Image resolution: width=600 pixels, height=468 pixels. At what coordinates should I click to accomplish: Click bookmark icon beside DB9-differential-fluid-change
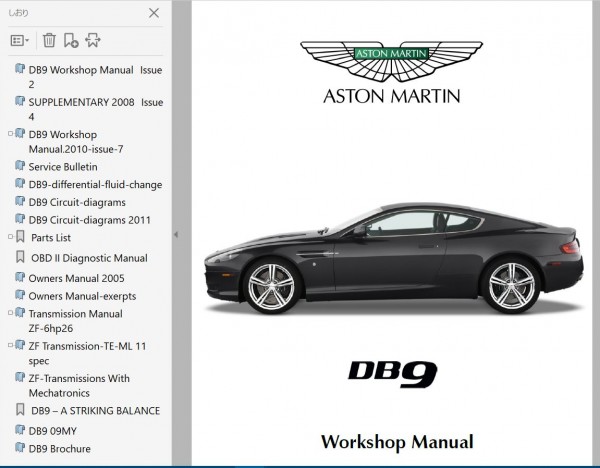[x=20, y=183]
